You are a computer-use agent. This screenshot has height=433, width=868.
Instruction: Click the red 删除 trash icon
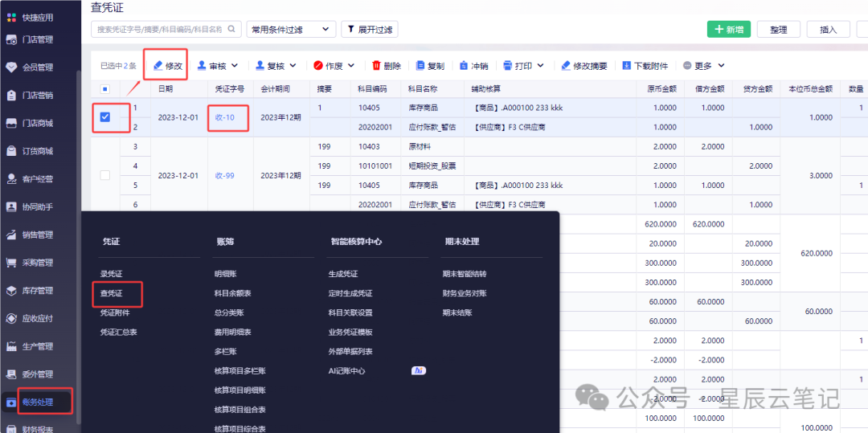tap(376, 66)
